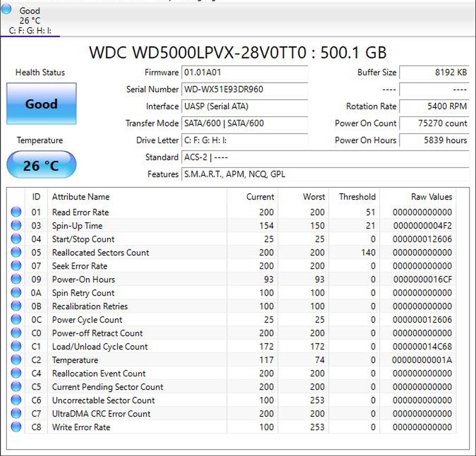
Task: Click the Drive Letter field C: F: G: H: I:
Action: coord(245,140)
